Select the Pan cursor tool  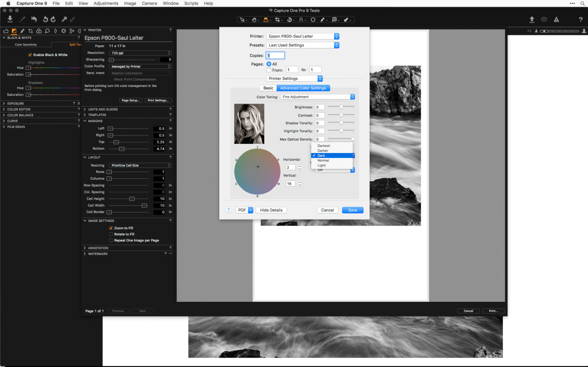254,19
